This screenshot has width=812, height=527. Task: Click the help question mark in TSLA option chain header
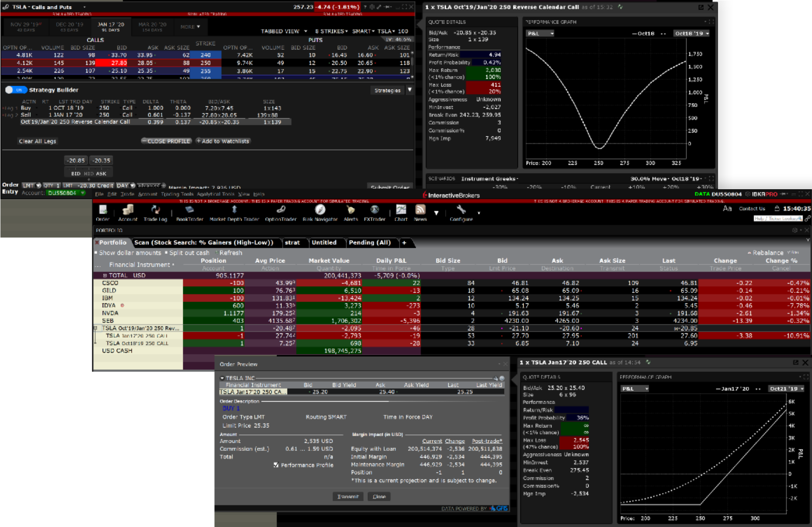[x=365, y=7]
